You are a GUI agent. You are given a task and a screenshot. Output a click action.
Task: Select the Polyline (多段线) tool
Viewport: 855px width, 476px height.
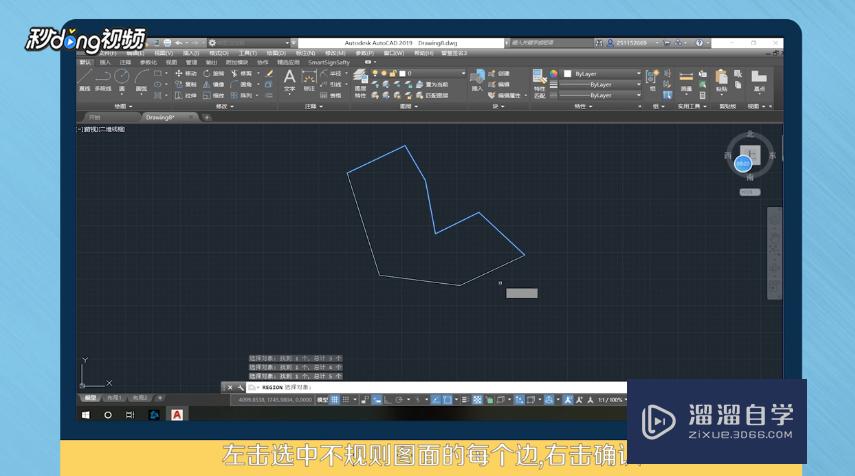pos(103,80)
